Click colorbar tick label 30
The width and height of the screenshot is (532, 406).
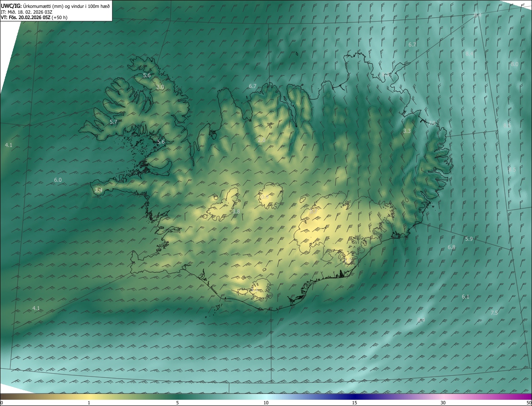pyautogui.click(x=443, y=403)
